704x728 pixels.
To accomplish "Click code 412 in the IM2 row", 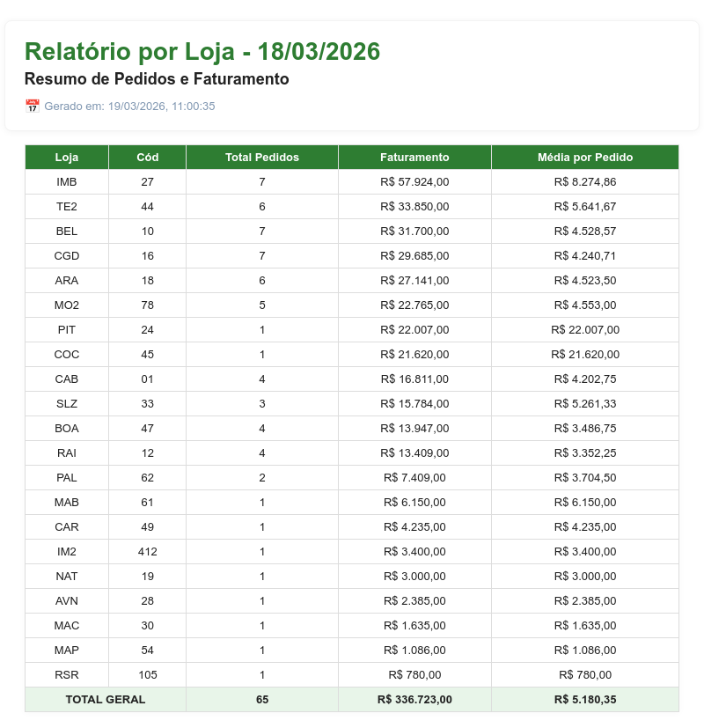I will [x=148, y=552].
